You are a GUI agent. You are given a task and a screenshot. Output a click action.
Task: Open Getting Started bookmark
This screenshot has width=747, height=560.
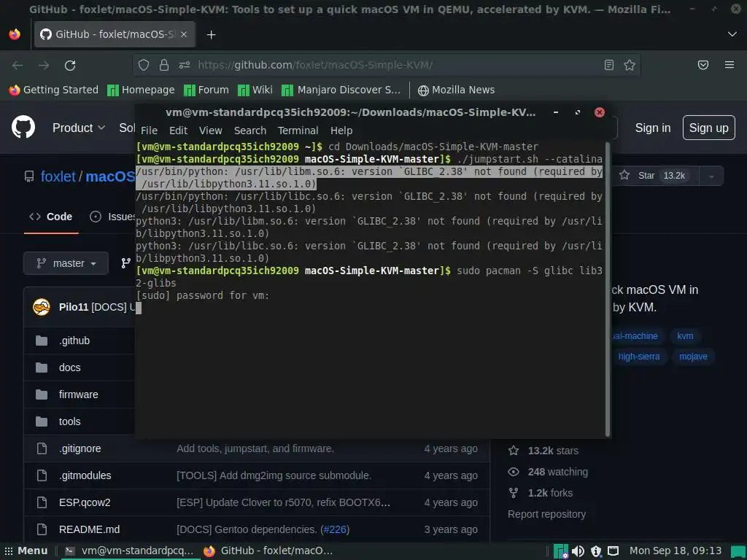[x=53, y=90]
